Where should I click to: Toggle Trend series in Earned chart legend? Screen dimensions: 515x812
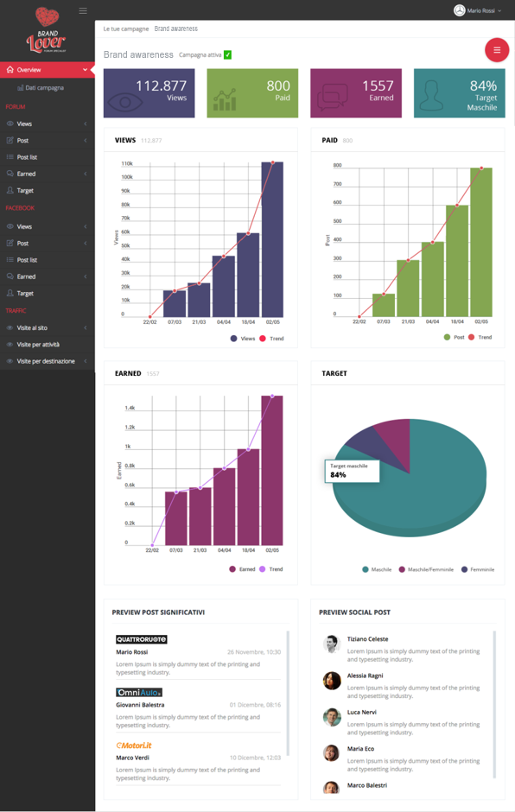click(271, 569)
